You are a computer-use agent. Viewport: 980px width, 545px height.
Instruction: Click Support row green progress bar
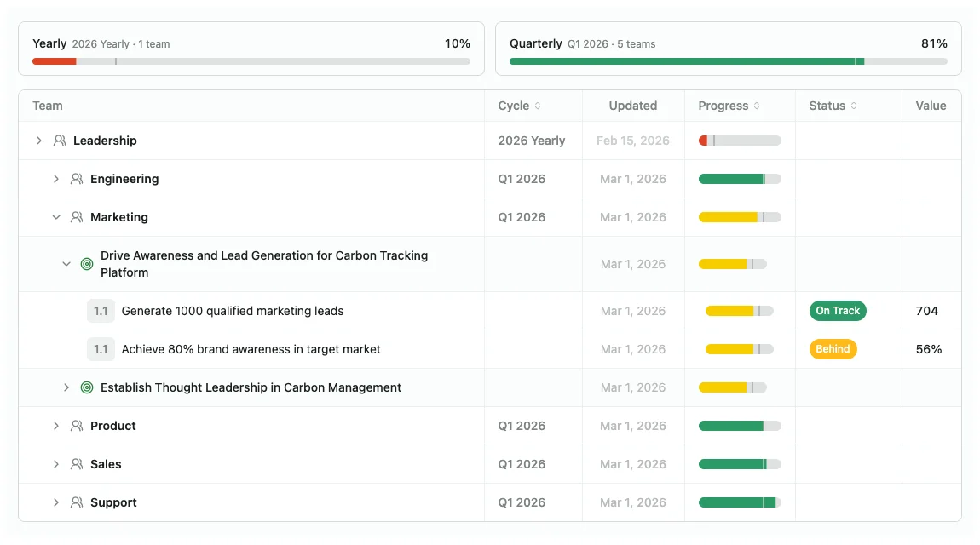(x=740, y=502)
